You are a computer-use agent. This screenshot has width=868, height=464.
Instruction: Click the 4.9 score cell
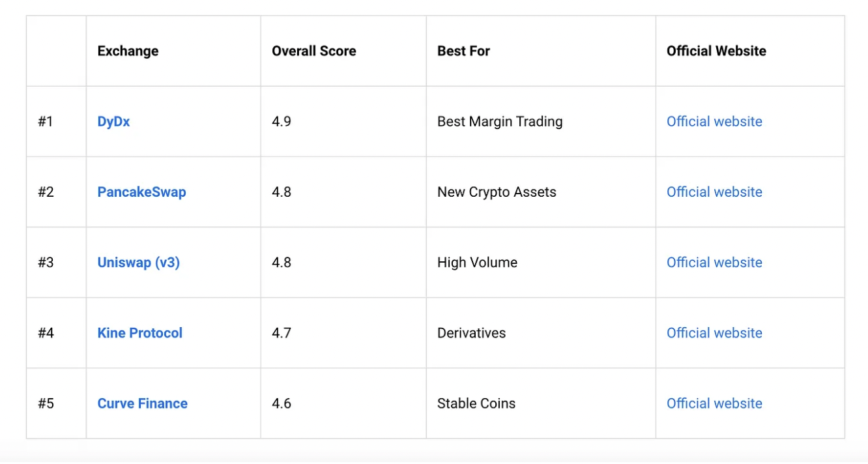pyautogui.click(x=282, y=122)
